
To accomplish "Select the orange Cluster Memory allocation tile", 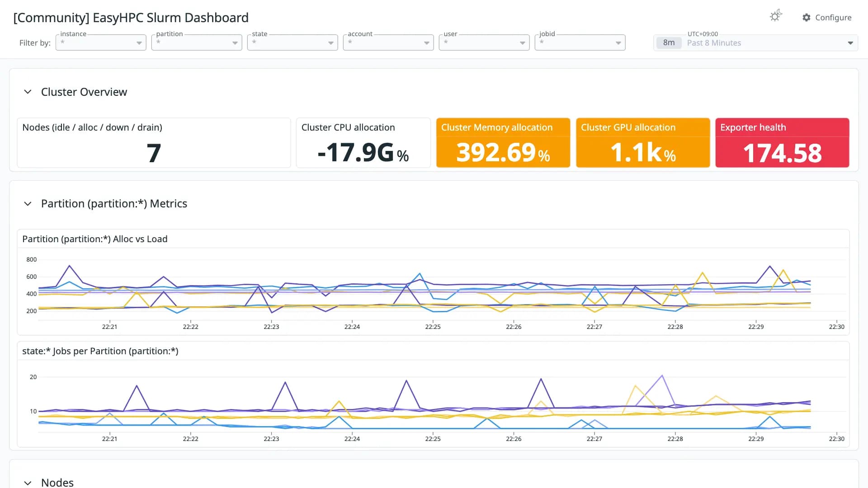I will point(503,143).
